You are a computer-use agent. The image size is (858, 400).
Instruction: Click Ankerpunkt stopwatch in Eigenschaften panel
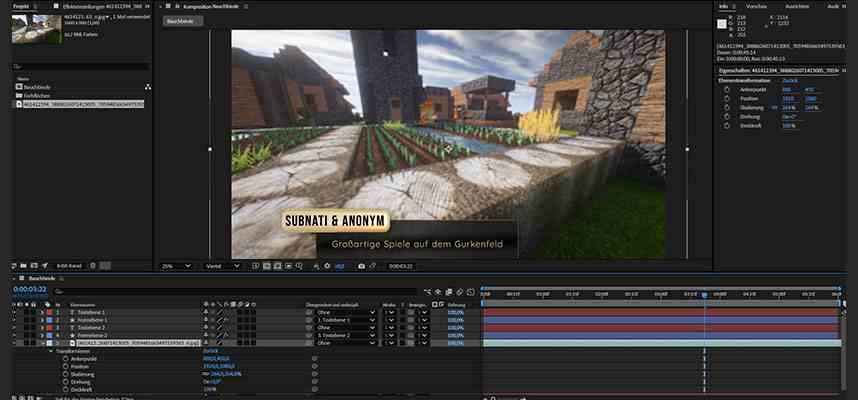[727, 90]
